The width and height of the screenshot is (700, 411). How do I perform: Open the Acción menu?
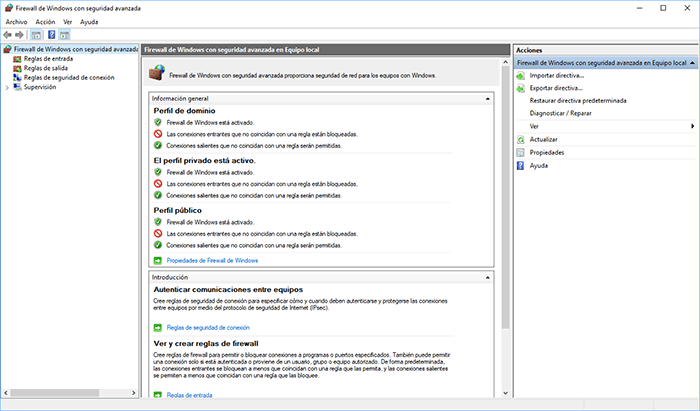pyautogui.click(x=45, y=21)
